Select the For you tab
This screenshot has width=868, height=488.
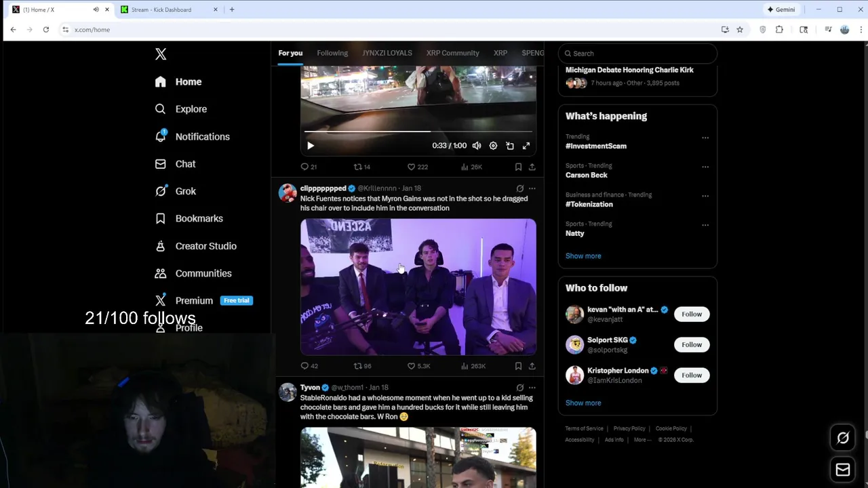tap(290, 53)
